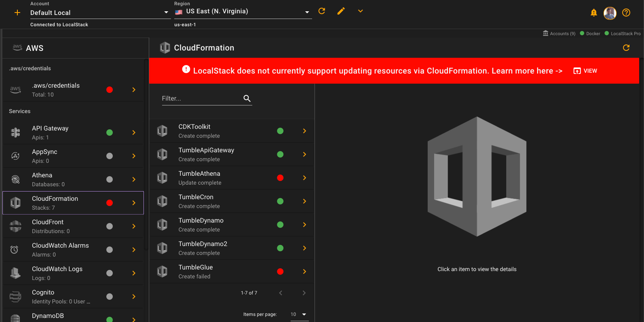Click the "us-east-1" region code text
The width and height of the screenshot is (644, 322).
coord(185,25)
